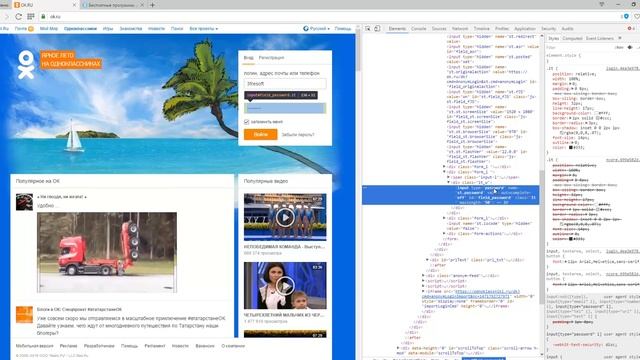The width and height of the screenshot is (640, 360).
Task: Click the login, email or phone input field
Action: pos(285,83)
